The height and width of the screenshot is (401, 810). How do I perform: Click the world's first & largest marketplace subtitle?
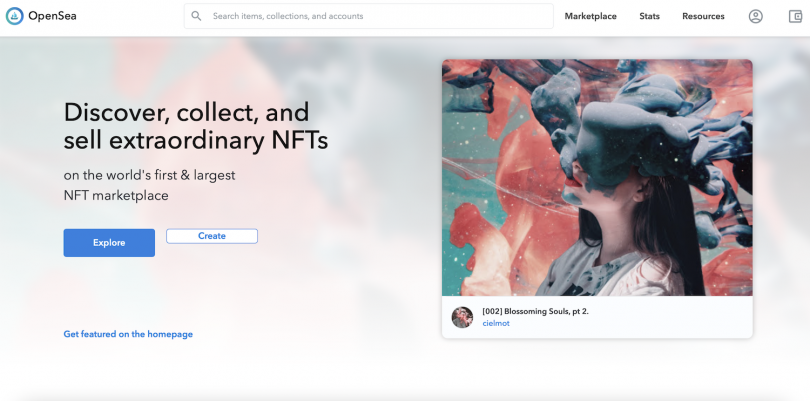click(149, 185)
